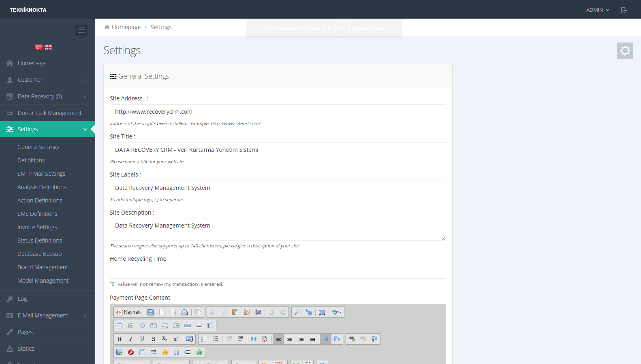Click the Kaynak source button in editor
Image resolution: width=641 pixels, height=364 pixels.
tap(128, 312)
